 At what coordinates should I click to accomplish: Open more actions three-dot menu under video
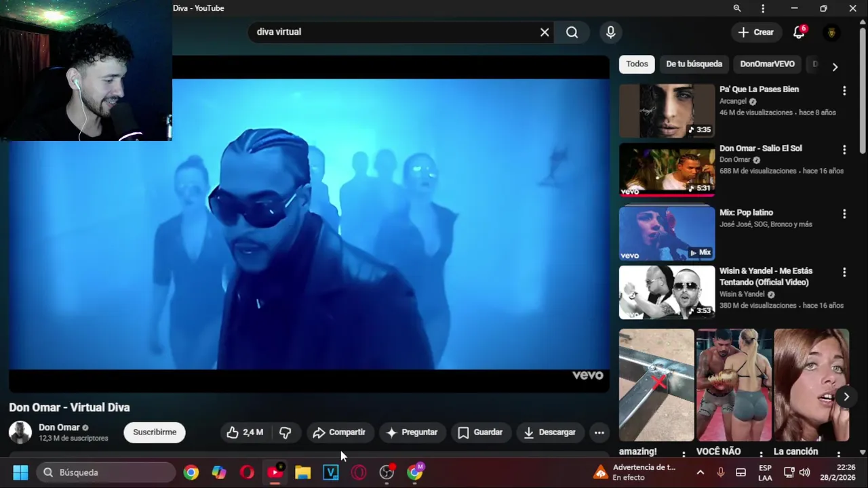(599, 432)
